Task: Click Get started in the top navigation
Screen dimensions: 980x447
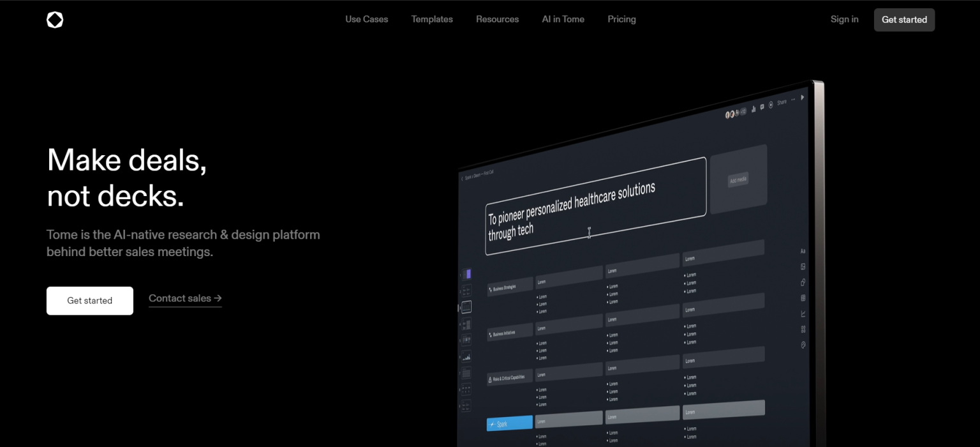Action: click(905, 20)
